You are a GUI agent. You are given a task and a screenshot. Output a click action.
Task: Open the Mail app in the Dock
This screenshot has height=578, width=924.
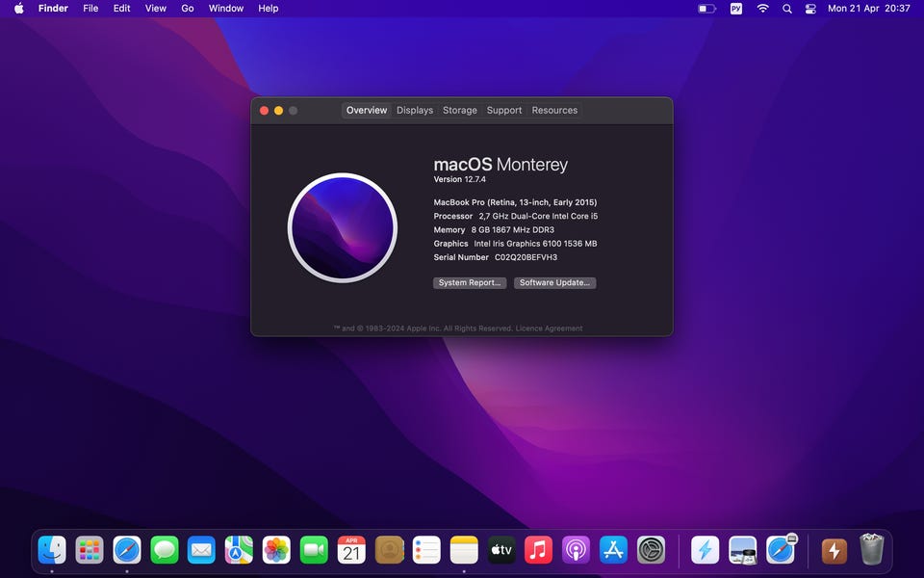coord(201,550)
